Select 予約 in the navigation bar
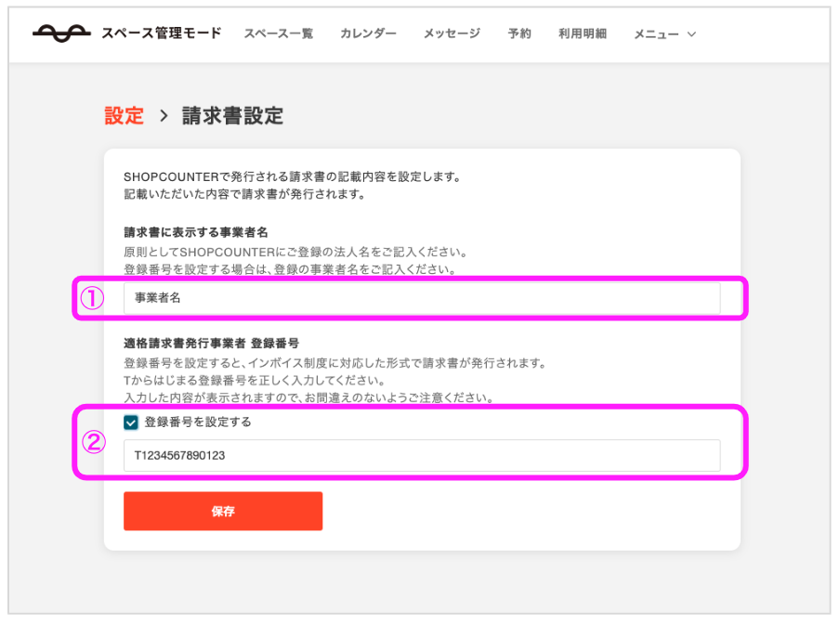Image resolution: width=840 pixels, height=624 pixels. click(519, 33)
